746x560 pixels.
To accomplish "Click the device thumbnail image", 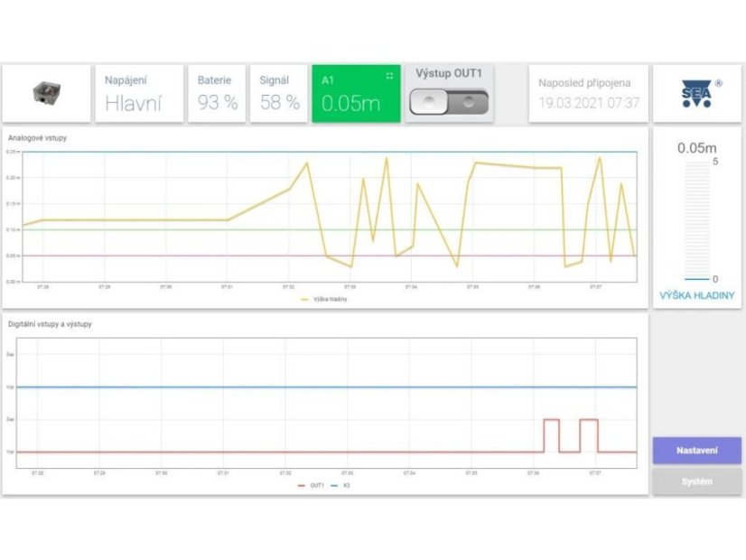I will click(x=46, y=93).
